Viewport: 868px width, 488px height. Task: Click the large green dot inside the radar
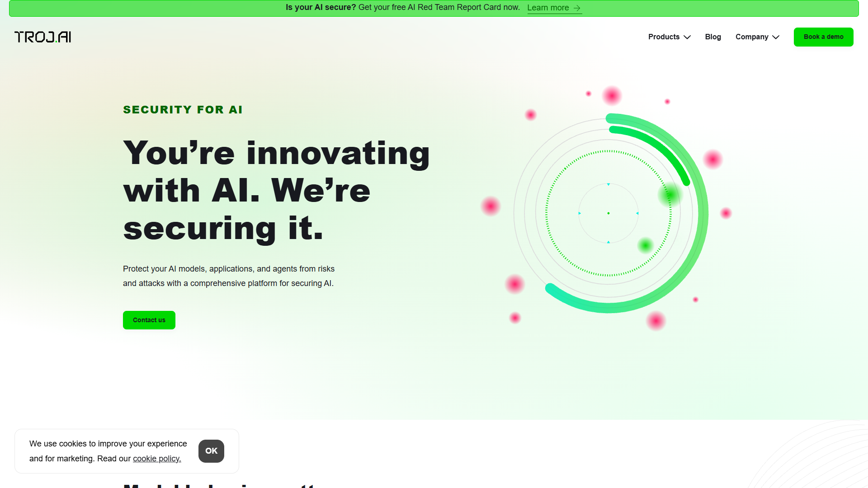click(670, 195)
